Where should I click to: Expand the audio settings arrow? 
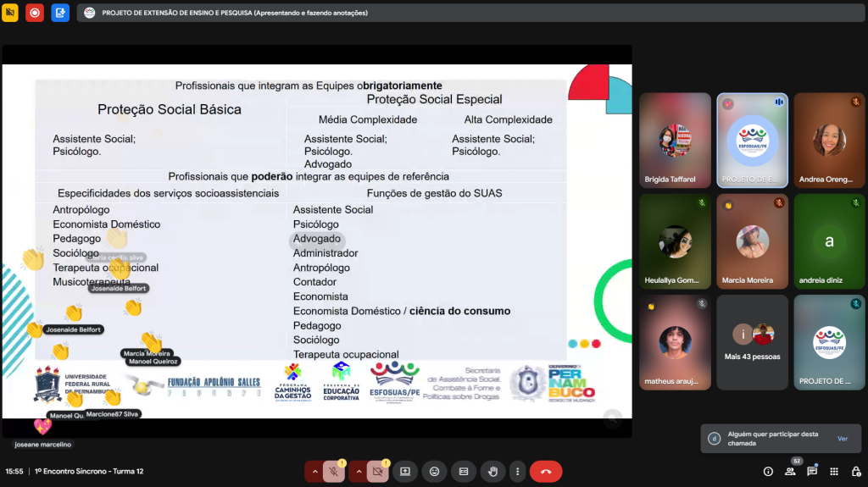coord(314,472)
